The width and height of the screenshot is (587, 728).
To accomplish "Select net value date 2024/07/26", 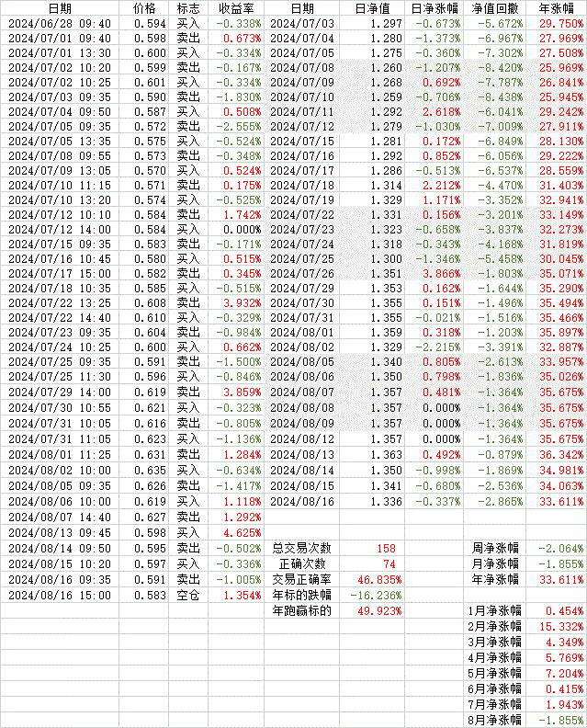I will pos(302,274).
